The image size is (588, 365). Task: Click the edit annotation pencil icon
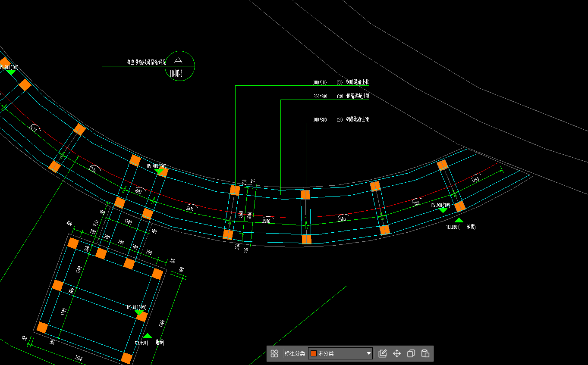coord(382,354)
